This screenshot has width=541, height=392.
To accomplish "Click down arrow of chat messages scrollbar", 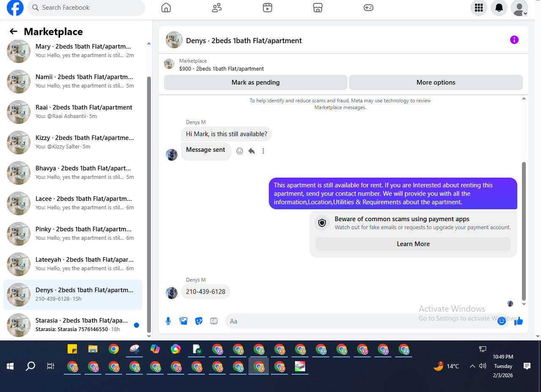I will (524, 304).
